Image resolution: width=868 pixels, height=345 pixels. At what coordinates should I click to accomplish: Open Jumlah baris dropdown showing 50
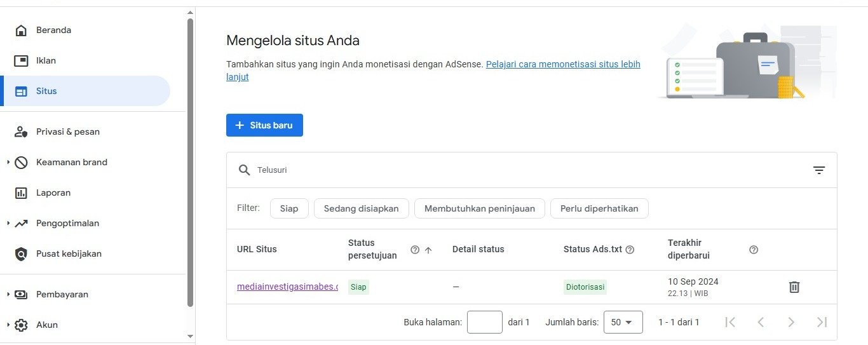[x=623, y=322]
